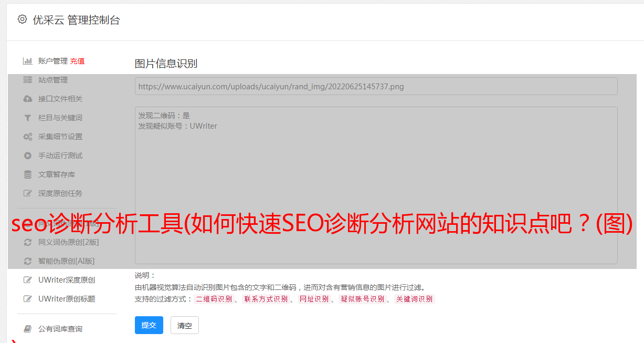Click the book icon beside 公有词库查询
The height and width of the screenshot is (343, 644).
point(28,329)
